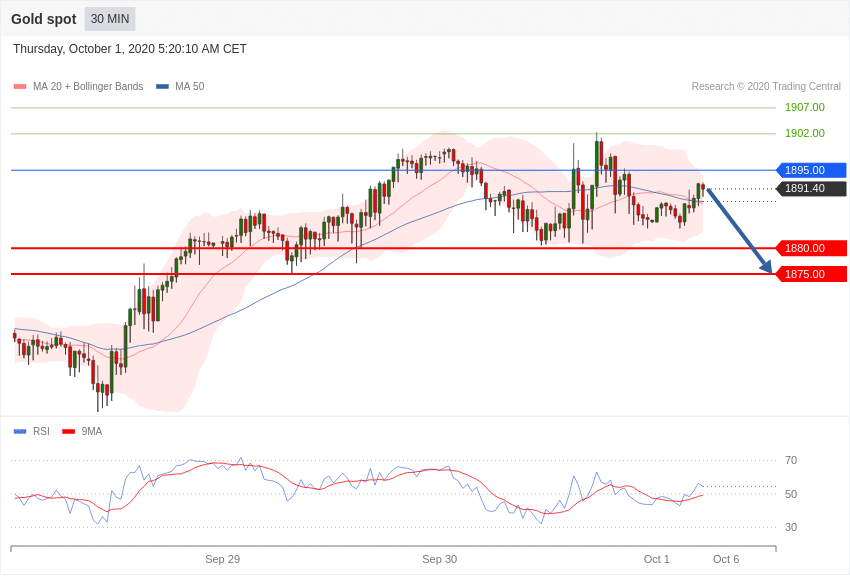Click the MA 20 + Bollinger Bands label
The height and width of the screenshot is (576, 850).
(x=88, y=86)
